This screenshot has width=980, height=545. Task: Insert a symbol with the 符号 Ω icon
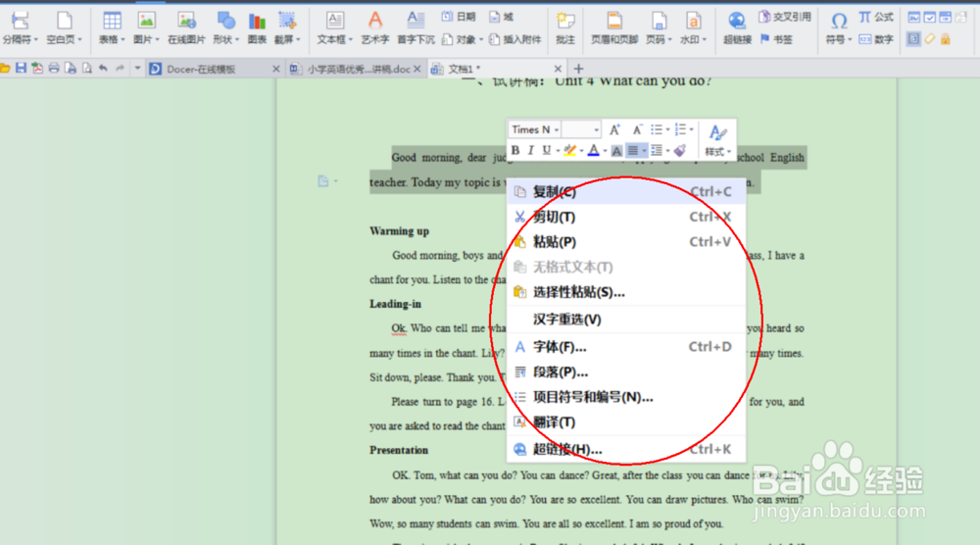839,28
